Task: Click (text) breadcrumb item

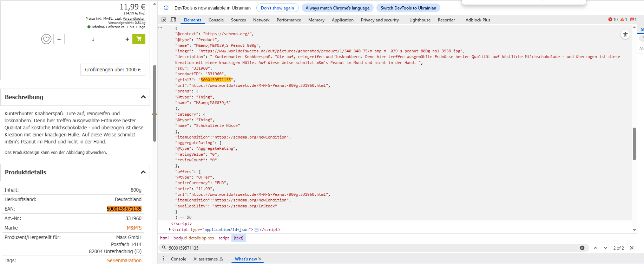Action: (x=238, y=238)
